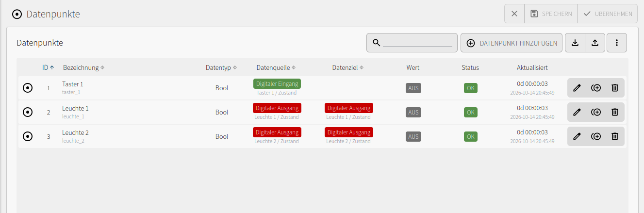Sort table by Datenquelle column
644x213 pixels.
tap(276, 67)
